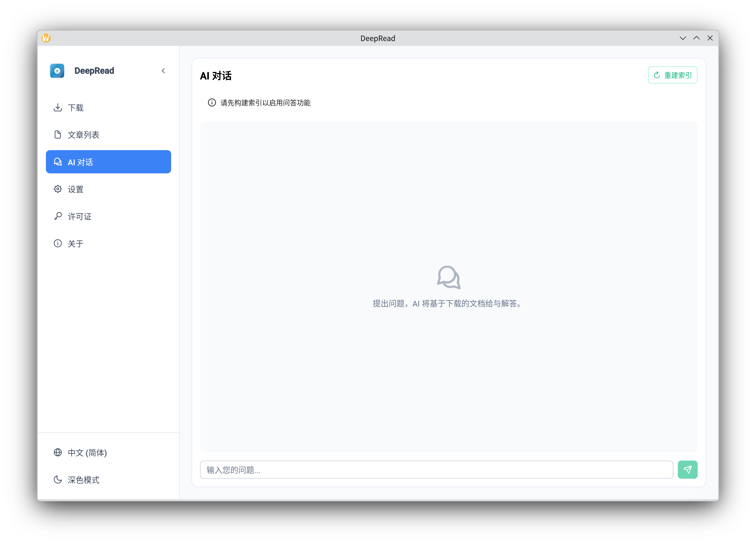Select the AI 对话 menu entry

[108, 162]
